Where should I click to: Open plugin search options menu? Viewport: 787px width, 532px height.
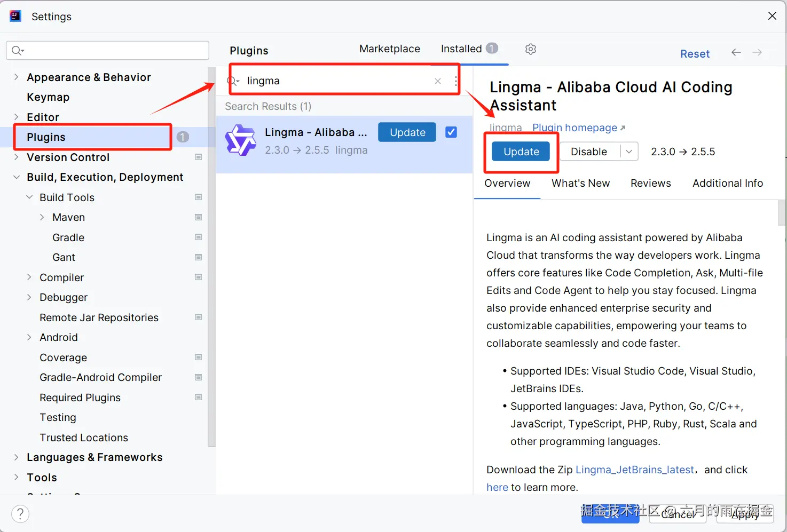(455, 81)
